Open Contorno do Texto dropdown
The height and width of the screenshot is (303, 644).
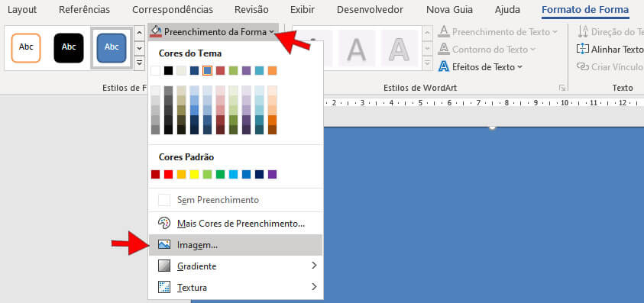coord(487,50)
